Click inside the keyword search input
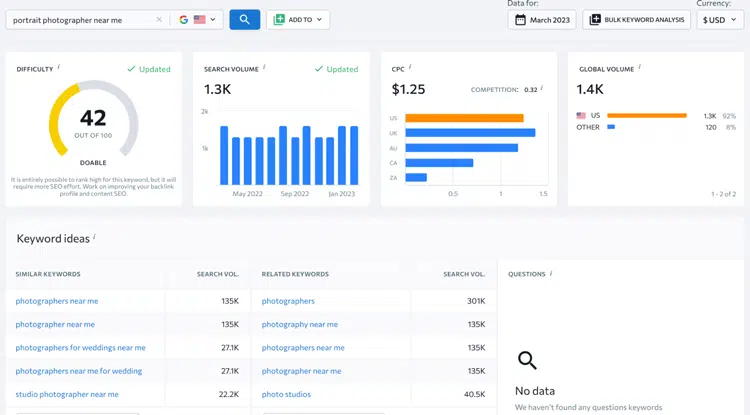Viewport: 750px width, 415px height. pyautogui.click(x=81, y=20)
